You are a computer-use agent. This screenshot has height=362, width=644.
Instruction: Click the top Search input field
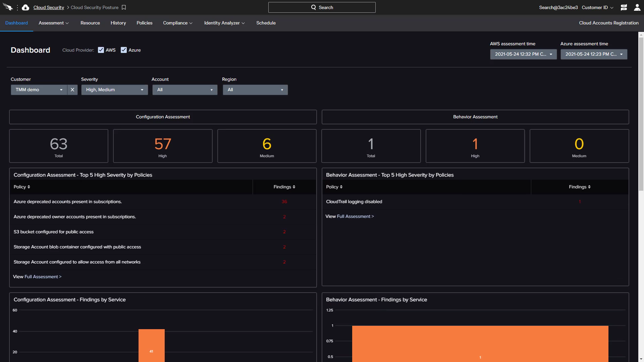click(x=322, y=7)
